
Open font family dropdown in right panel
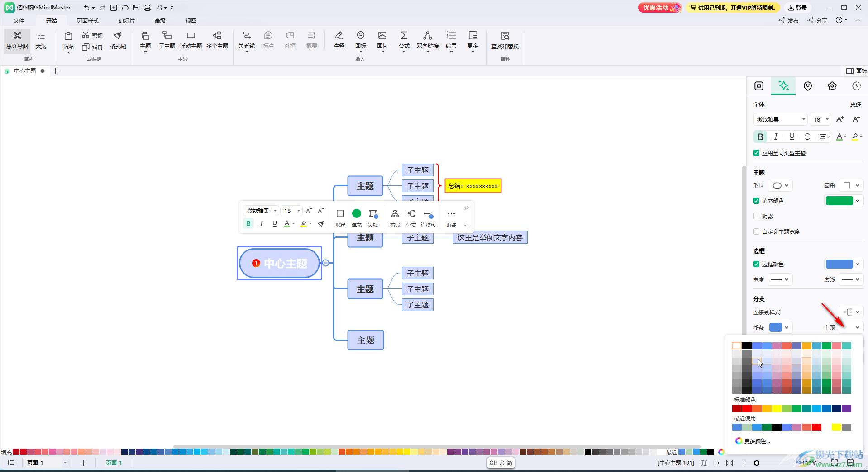780,119
